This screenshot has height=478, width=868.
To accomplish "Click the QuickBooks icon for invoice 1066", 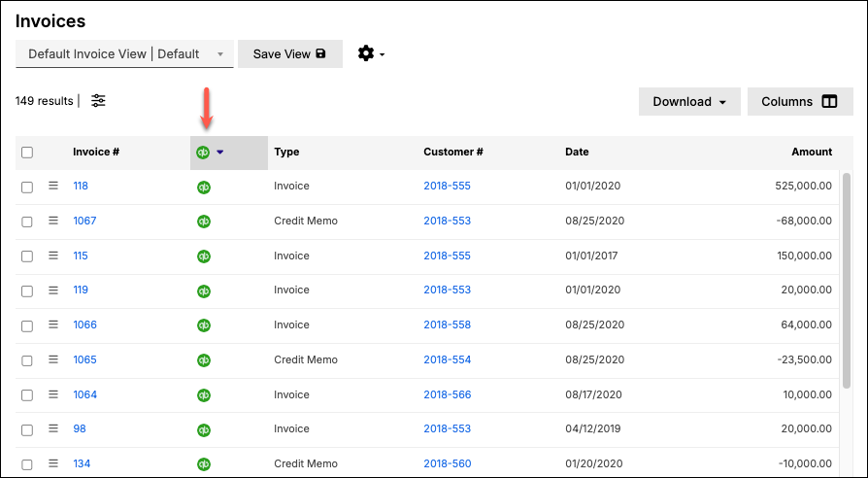I will (x=204, y=325).
